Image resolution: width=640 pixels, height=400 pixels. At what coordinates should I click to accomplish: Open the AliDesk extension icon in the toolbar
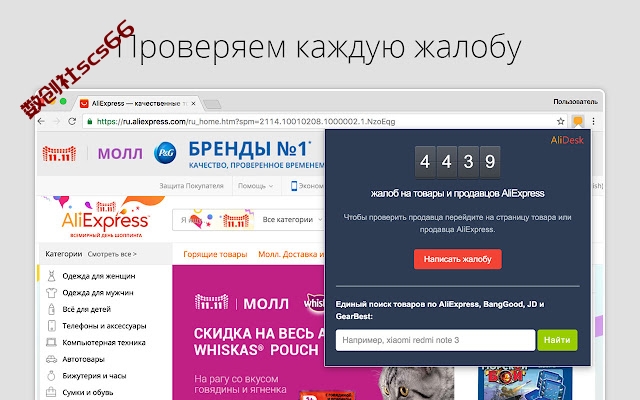point(578,121)
